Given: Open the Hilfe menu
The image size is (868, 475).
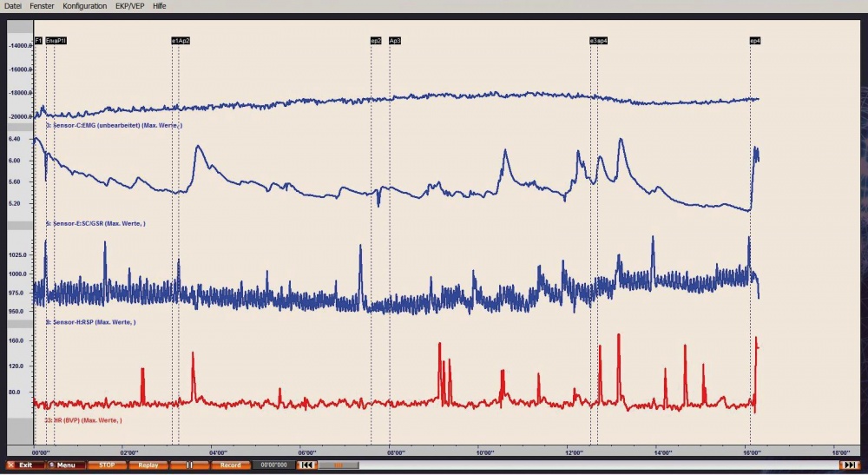Looking at the screenshot, I should coord(160,5).
